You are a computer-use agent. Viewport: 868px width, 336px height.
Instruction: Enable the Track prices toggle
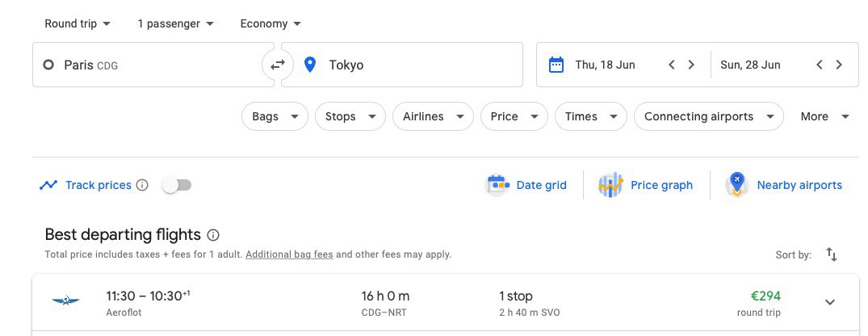pos(177,185)
